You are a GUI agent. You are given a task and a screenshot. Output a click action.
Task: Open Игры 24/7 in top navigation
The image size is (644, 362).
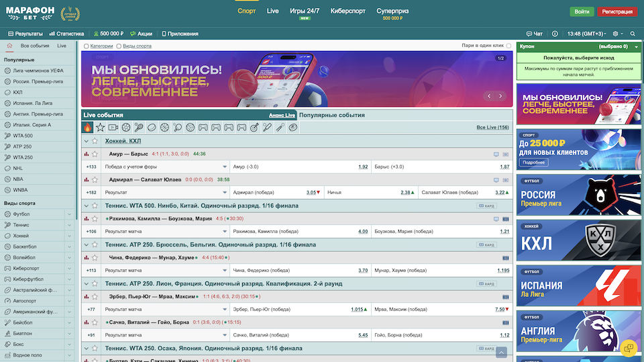pos(305,11)
